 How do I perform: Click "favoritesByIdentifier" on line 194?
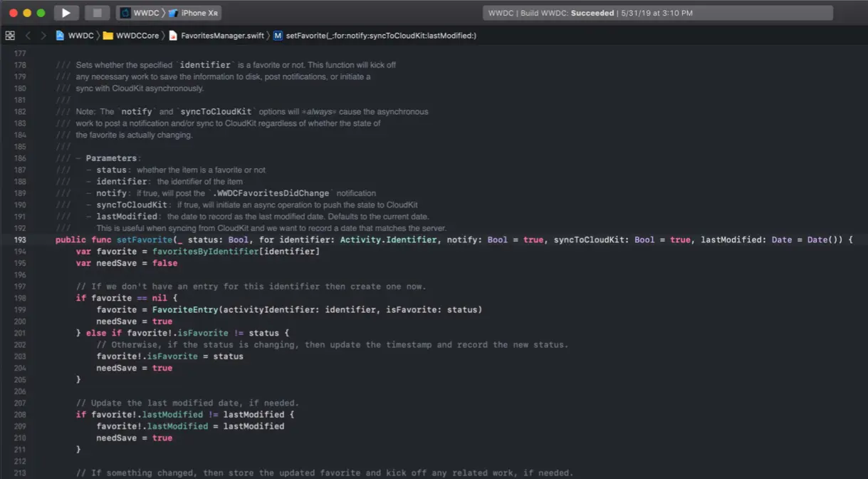click(205, 252)
